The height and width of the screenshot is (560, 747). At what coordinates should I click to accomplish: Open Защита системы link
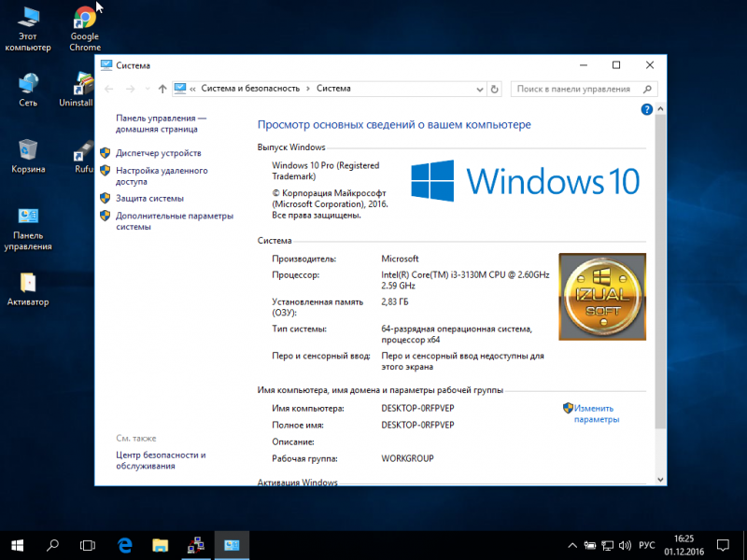point(149,199)
